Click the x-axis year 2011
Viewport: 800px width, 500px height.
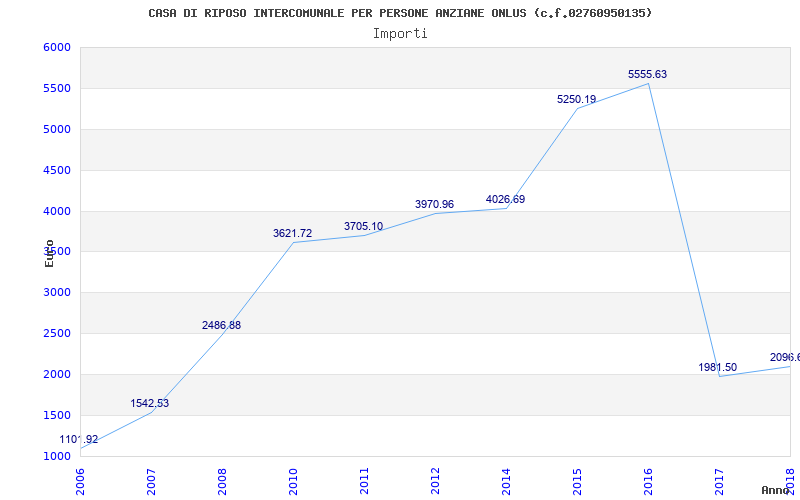pos(364,481)
